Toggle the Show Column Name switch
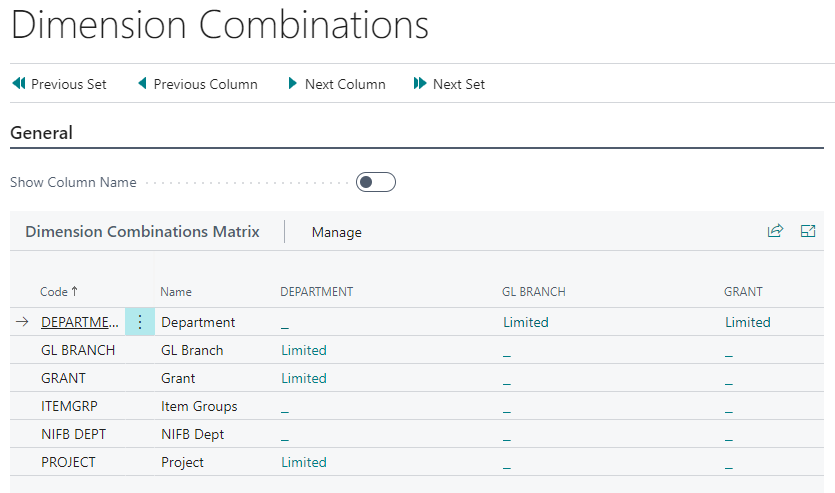 pos(376,182)
